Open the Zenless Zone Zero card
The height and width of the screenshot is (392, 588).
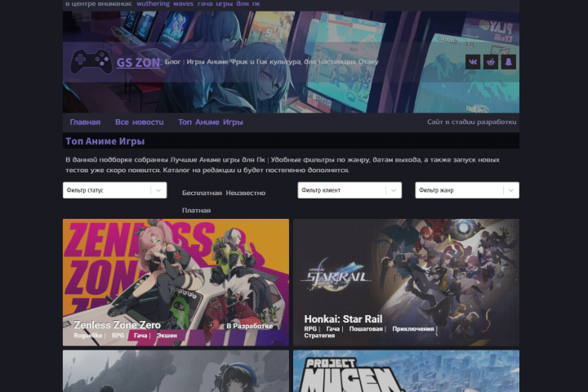pyautogui.click(x=176, y=282)
